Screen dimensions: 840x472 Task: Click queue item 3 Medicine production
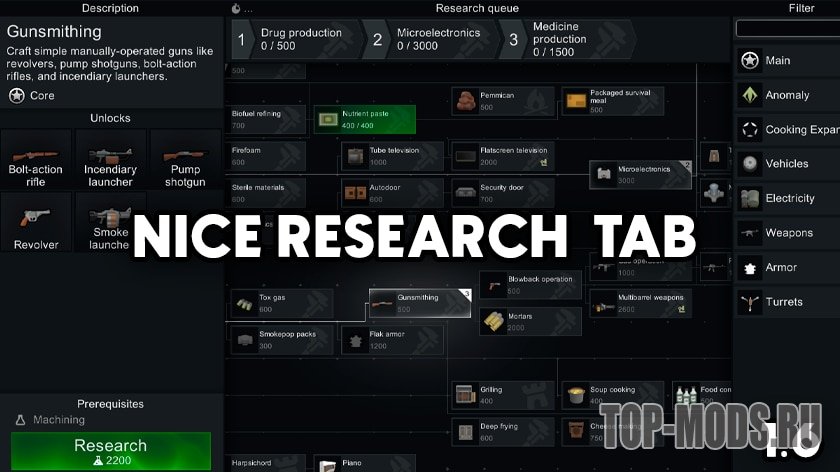point(568,39)
